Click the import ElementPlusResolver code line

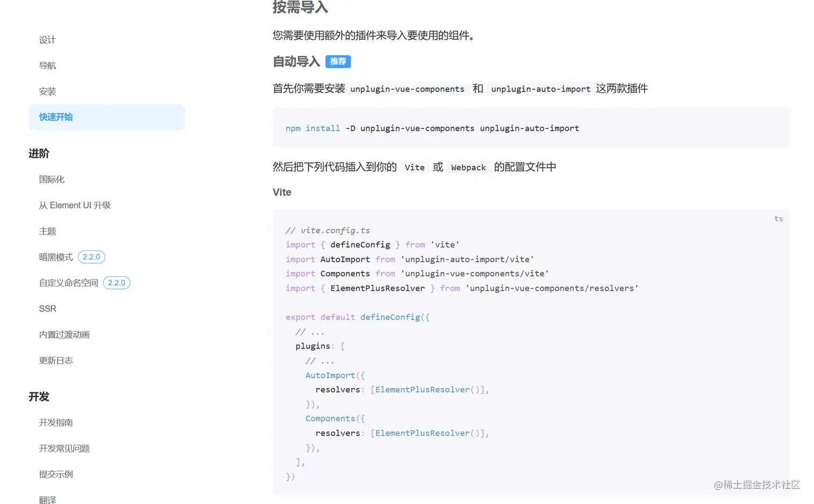(462, 289)
